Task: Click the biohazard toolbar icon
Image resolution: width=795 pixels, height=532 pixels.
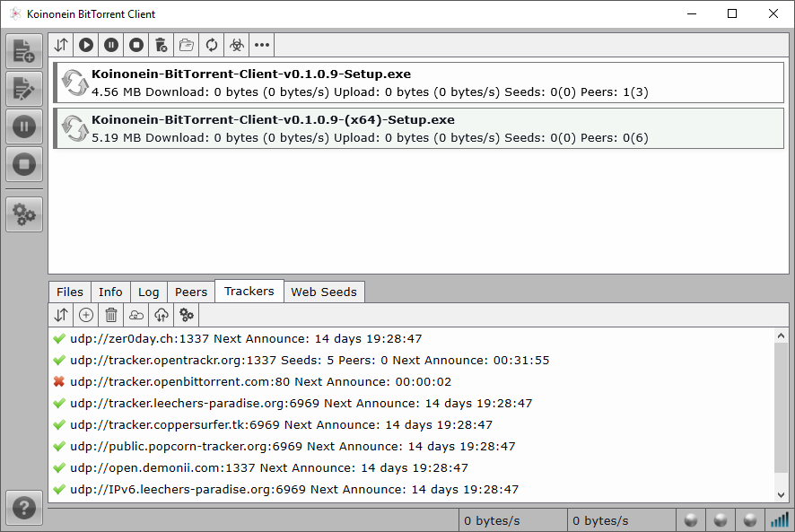Action: 237,45
